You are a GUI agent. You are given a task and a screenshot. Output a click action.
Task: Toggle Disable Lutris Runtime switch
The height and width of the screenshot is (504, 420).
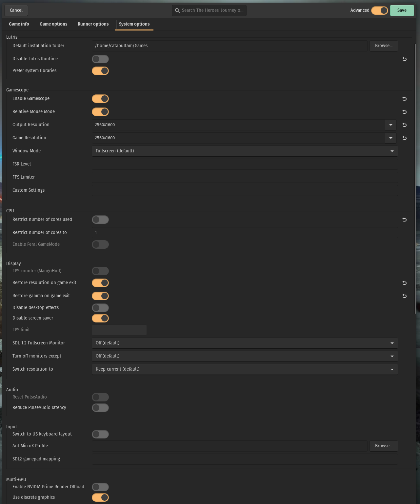tap(100, 59)
